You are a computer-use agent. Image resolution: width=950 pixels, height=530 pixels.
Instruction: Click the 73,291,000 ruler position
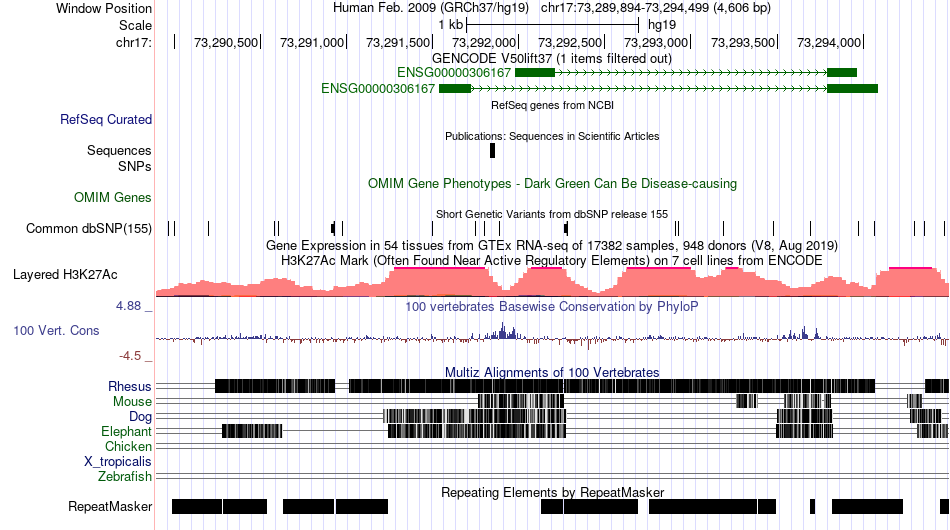tap(312, 42)
